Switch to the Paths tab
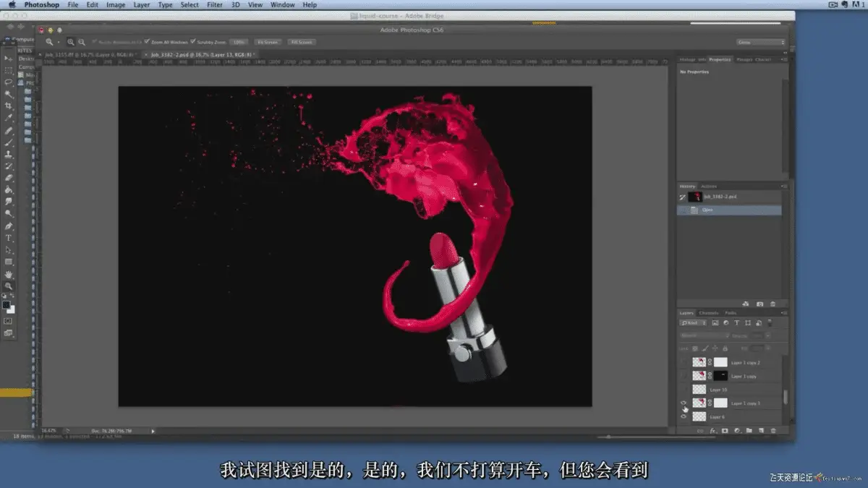The width and height of the screenshot is (868, 488). click(731, 313)
